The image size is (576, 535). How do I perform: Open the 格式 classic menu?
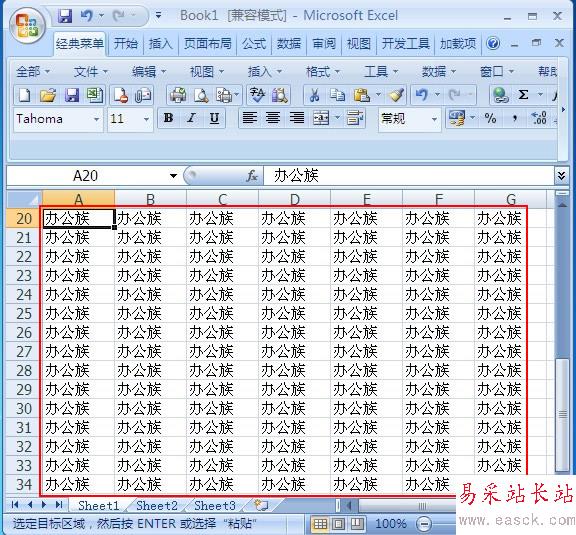pos(323,72)
